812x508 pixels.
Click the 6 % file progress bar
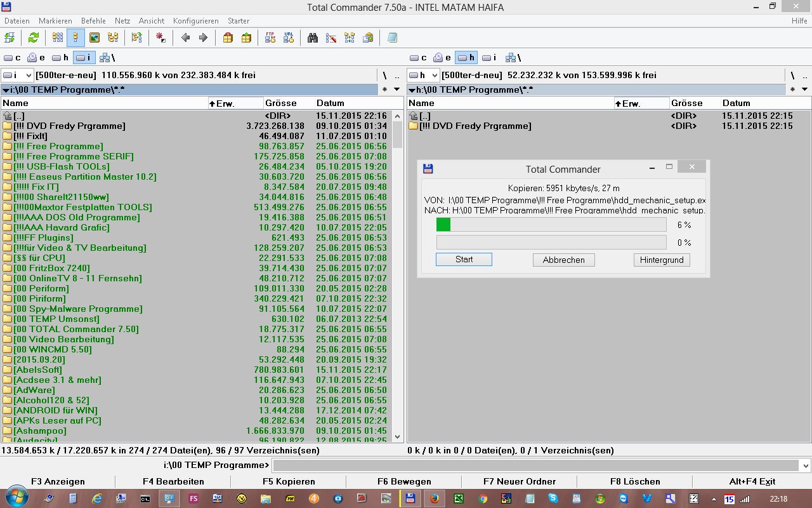[x=551, y=224]
